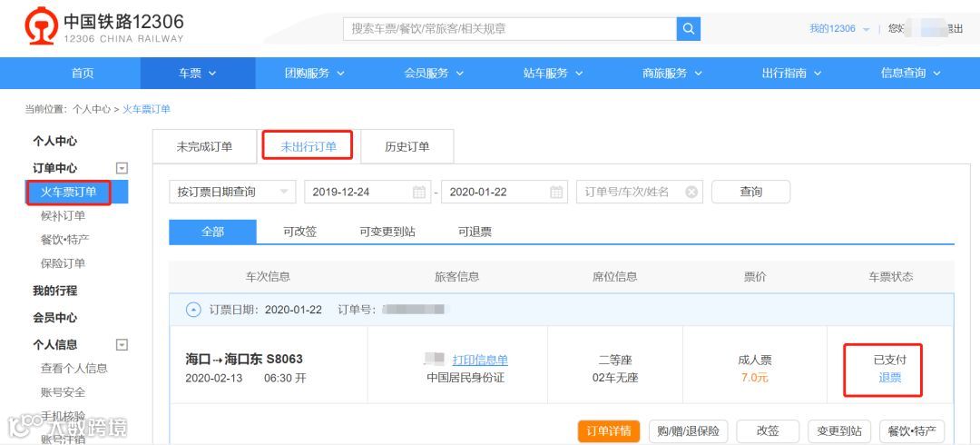Click the 二等座 seat text
Screen dimensions: 980x445
click(615, 360)
